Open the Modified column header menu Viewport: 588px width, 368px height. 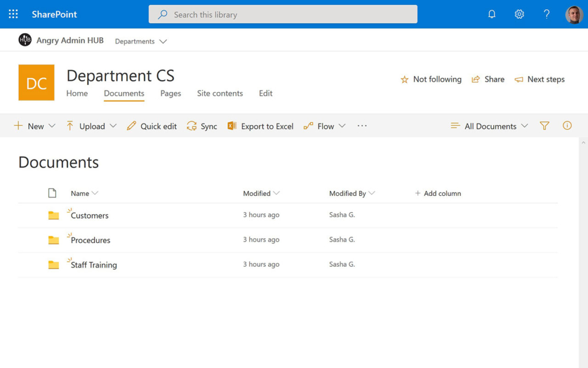tap(261, 193)
